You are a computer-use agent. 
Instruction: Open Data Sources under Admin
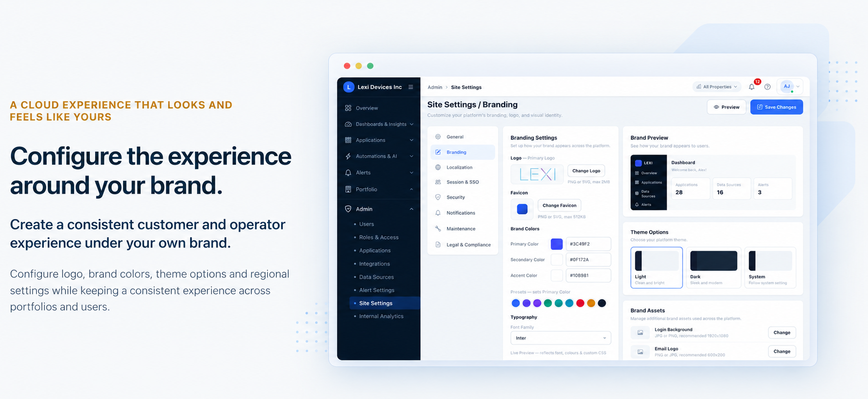click(x=376, y=277)
